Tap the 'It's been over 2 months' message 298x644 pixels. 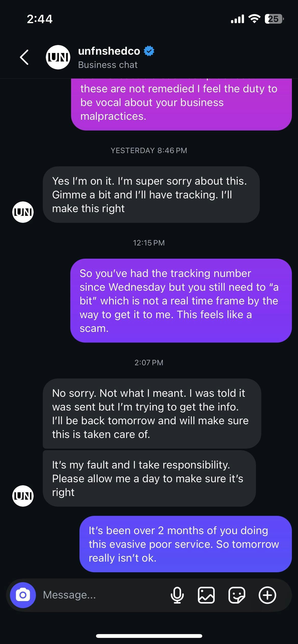pyautogui.click(x=185, y=544)
